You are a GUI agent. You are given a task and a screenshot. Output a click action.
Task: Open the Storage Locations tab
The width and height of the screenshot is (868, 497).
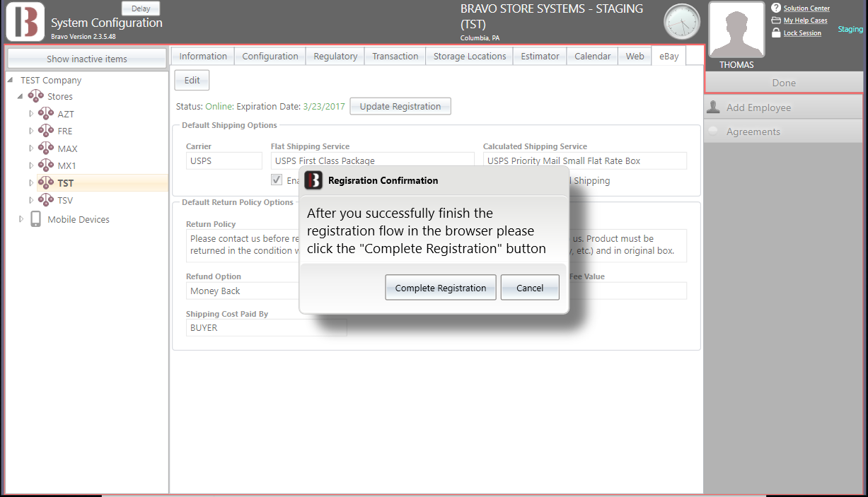[x=470, y=56]
